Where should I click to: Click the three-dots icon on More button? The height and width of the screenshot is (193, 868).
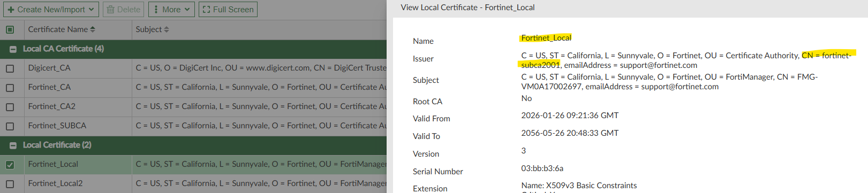(x=156, y=10)
